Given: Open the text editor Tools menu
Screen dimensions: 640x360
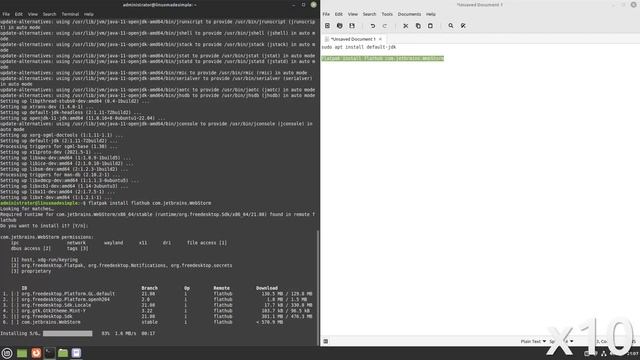Looking at the screenshot, I should click(x=387, y=14).
